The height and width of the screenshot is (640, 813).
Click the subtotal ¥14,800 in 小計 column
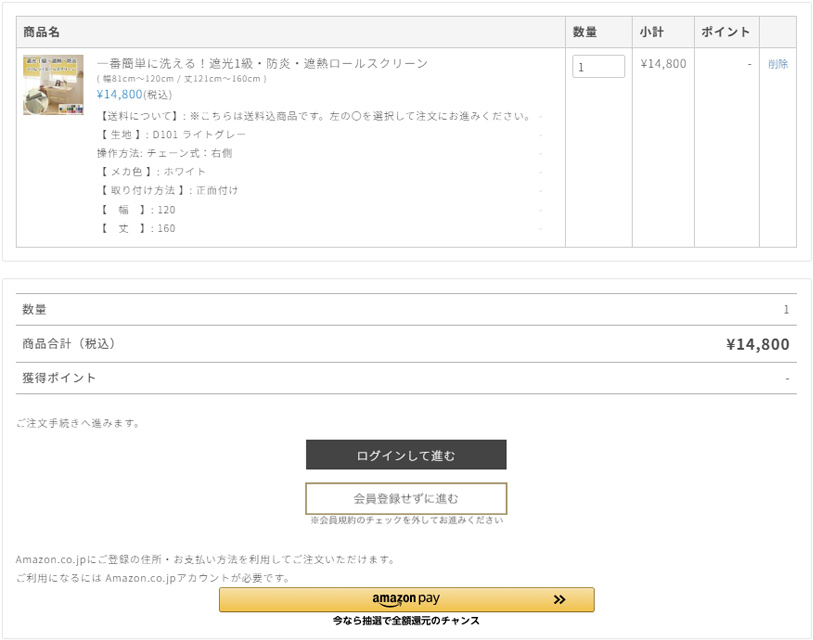pos(663,64)
